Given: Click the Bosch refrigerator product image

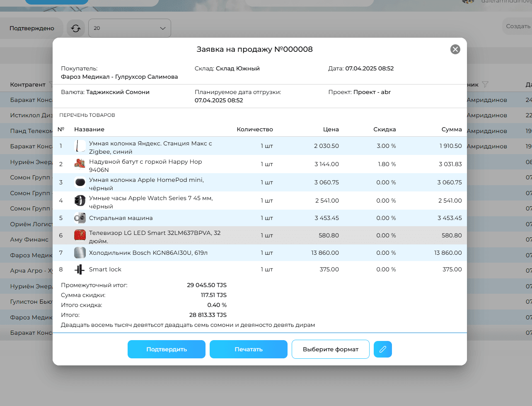Looking at the screenshot, I should [80, 253].
